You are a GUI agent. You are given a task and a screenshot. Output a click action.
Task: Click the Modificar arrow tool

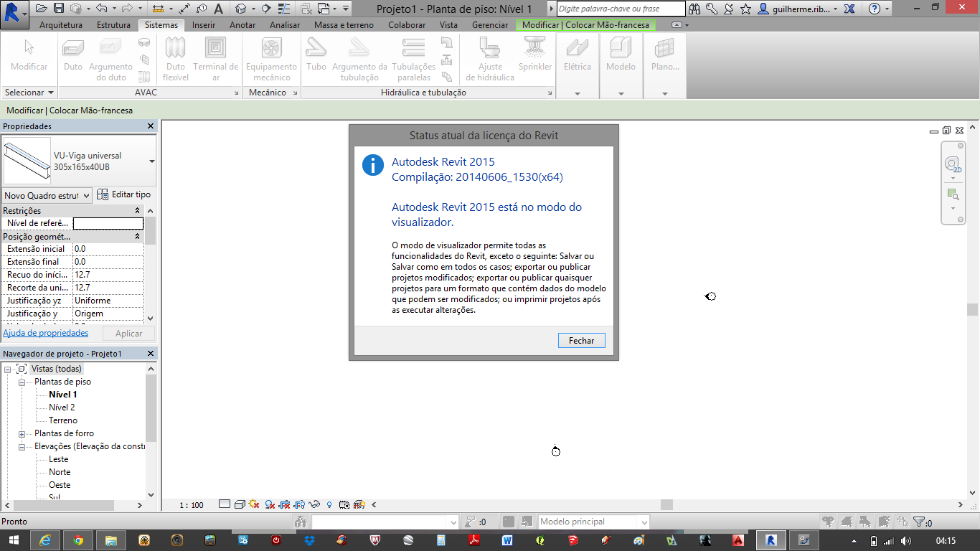(29, 55)
